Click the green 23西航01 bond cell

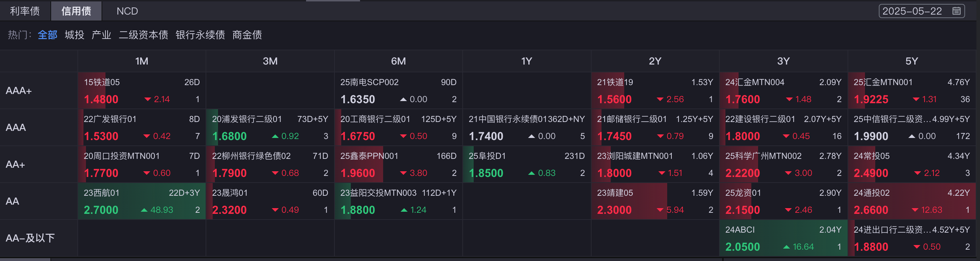click(x=142, y=201)
